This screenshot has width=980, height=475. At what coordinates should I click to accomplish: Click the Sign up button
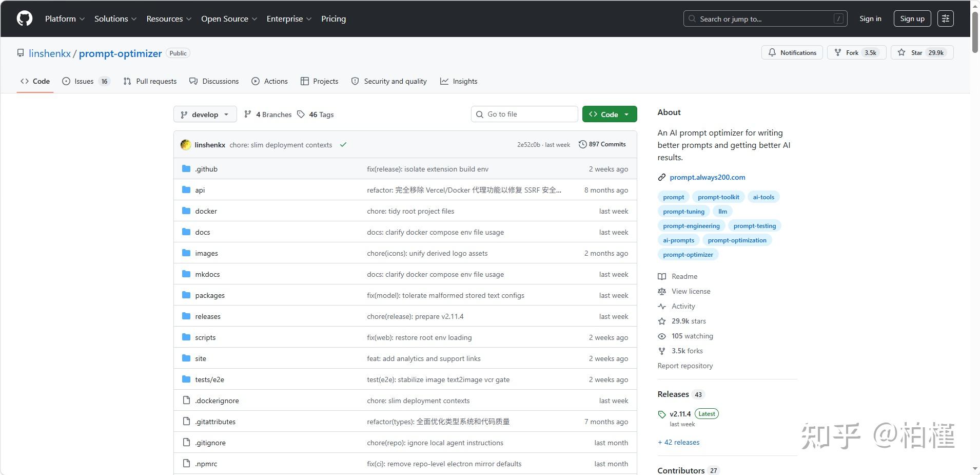pyautogui.click(x=912, y=18)
